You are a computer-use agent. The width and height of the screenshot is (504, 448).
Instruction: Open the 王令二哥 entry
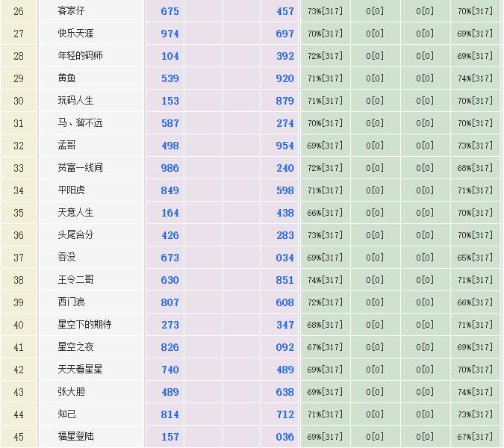(x=76, y=280)
